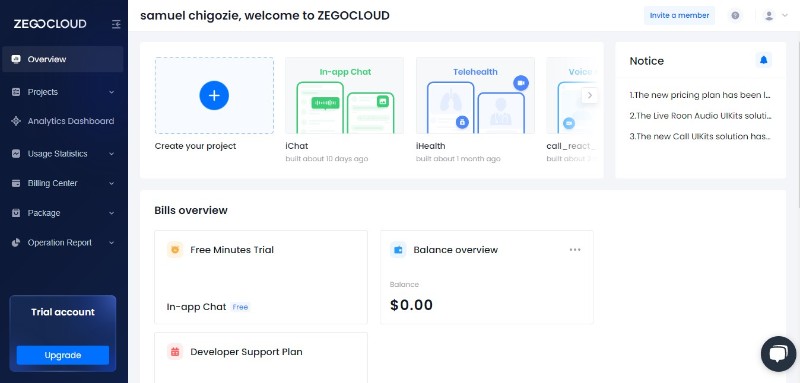Click the ZEGOCLOUD logo
800x383 pixels.
[x=50, y=24]
